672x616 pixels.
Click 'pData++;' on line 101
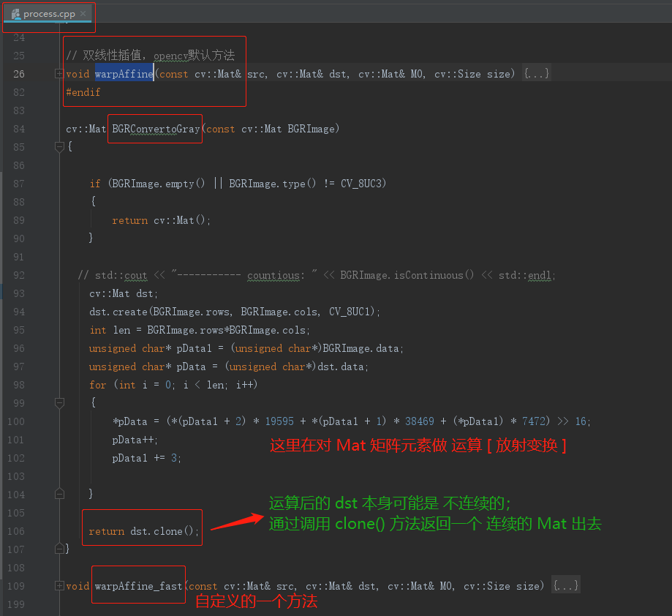135,440
